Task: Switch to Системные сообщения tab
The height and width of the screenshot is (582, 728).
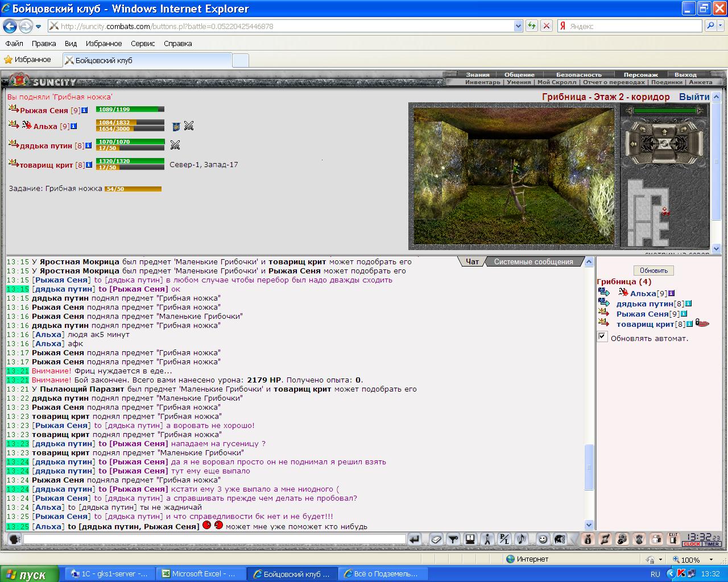Action: [533, 261]
